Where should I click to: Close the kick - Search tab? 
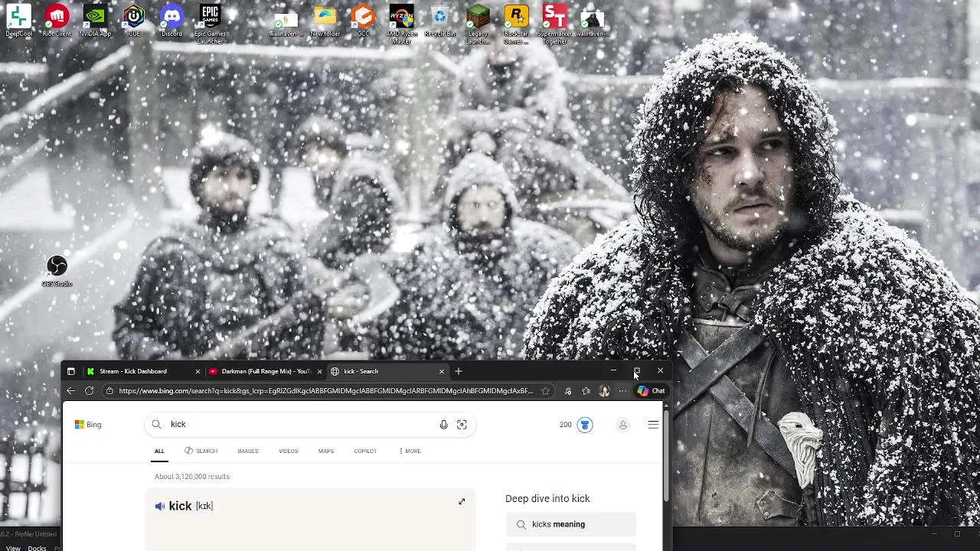point(442,371)
